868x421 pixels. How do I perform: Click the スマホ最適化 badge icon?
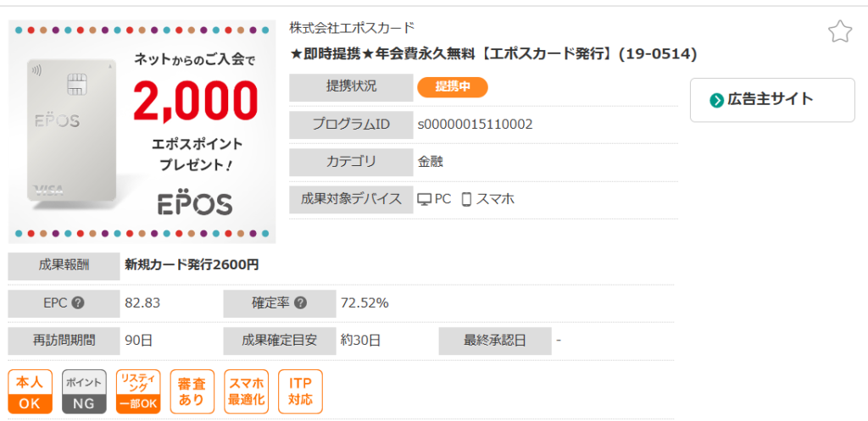tap(247, 391)
